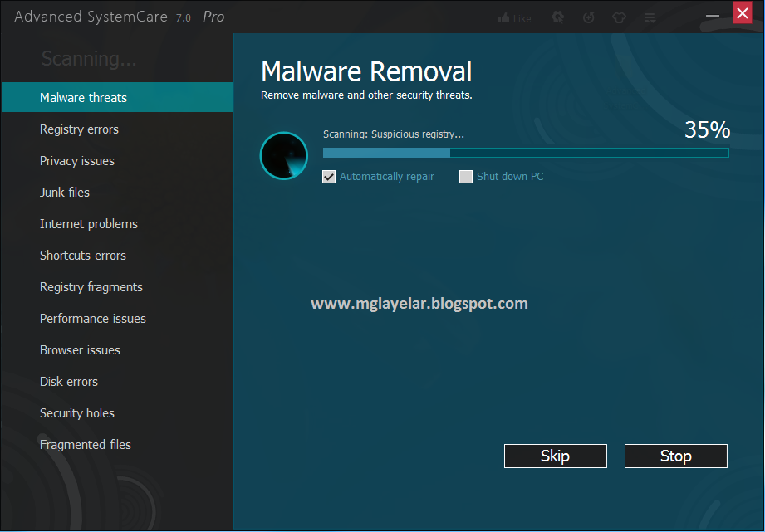The image size is (765, 532).
Task: Click the Stop button
Action: point(676,456)
